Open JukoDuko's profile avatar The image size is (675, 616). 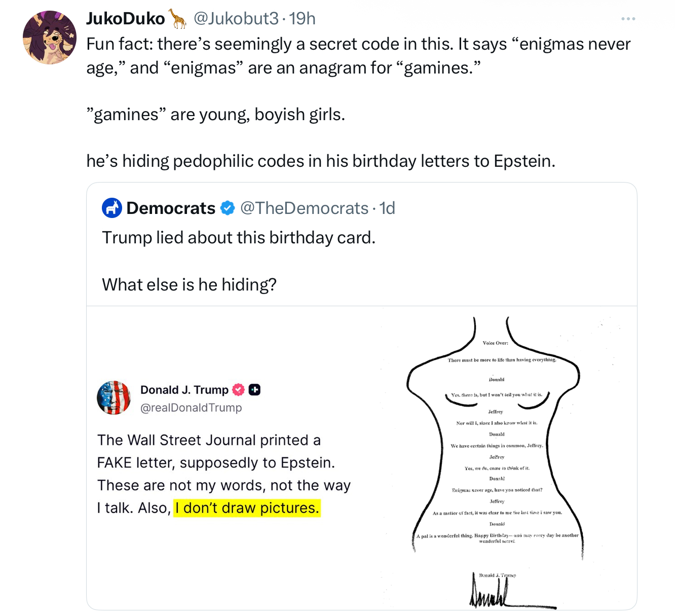50,37
